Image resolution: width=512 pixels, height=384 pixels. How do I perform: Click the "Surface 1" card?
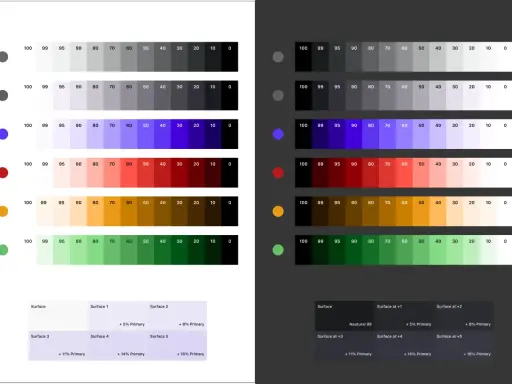coord(118,316)
